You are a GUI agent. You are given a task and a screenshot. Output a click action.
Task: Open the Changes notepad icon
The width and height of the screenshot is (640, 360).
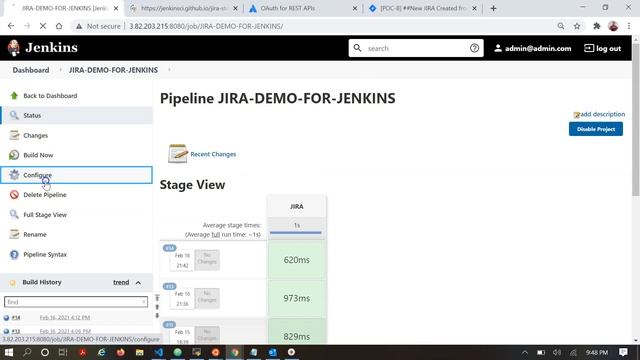pyautogui.click(x=14, y=135)
